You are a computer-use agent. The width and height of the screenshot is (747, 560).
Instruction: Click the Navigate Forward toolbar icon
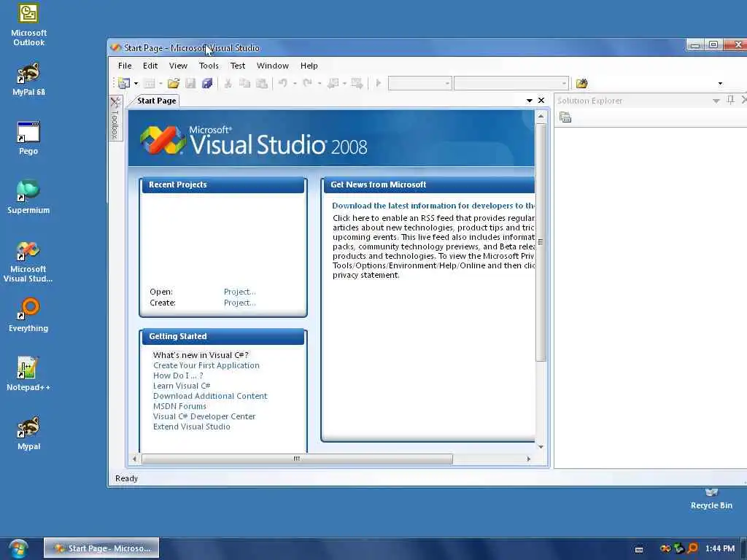(357, 83)
